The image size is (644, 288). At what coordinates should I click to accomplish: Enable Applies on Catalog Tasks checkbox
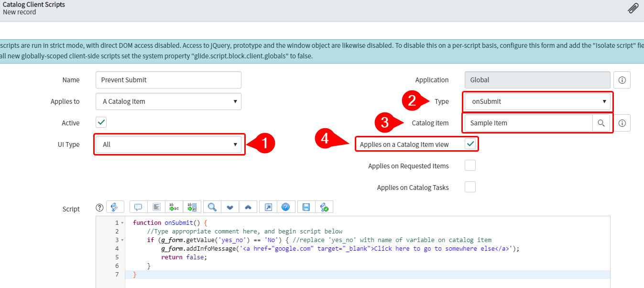pos(470,187)
